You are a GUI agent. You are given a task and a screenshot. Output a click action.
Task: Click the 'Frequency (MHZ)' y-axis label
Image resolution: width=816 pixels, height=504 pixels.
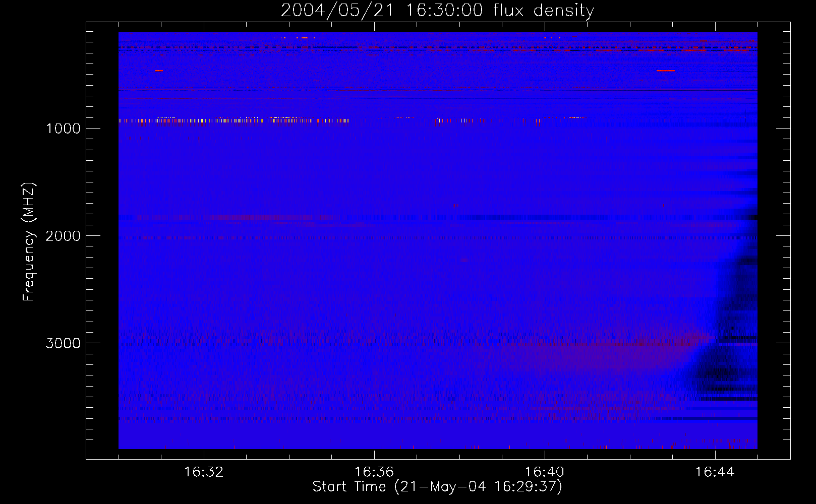click(29, 242)
